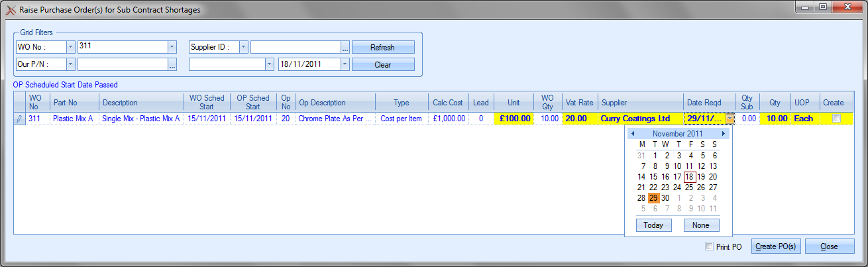Open dropdown of the 311 value field
Viewport: 868px width, 267px height.
tap(172, 48)
